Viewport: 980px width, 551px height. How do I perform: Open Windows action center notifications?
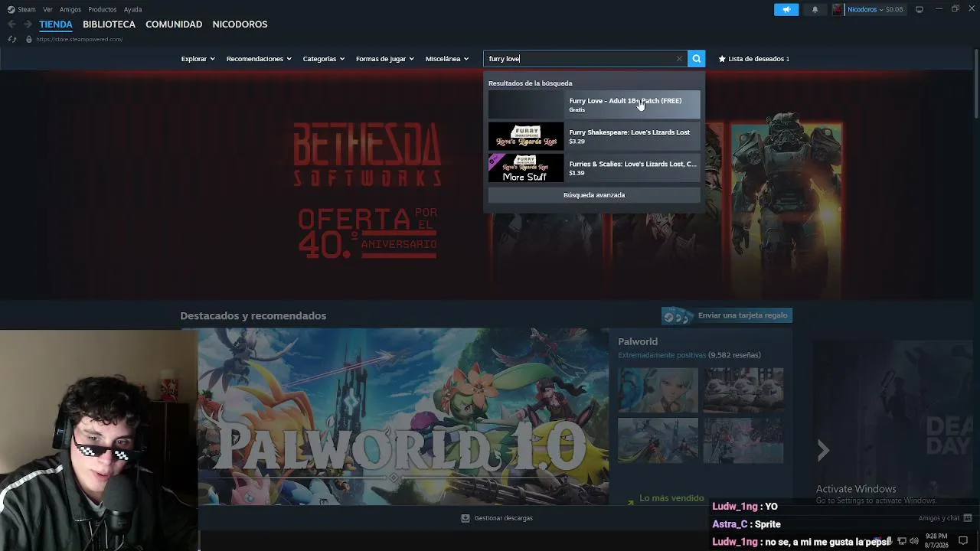(x=963, y=541)
